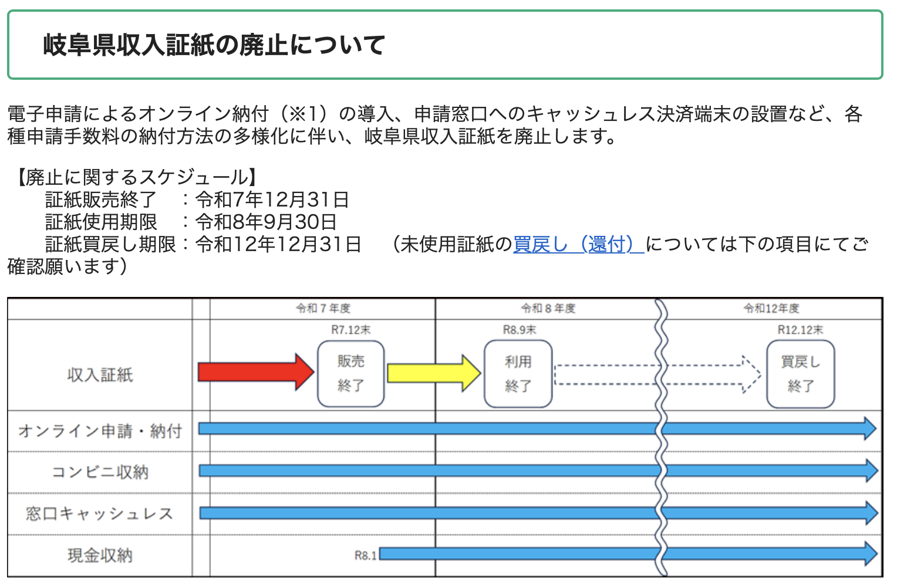Click the R8.1 label in 現金収納 row
The image size is (897, 588).
tap(366, 555)
